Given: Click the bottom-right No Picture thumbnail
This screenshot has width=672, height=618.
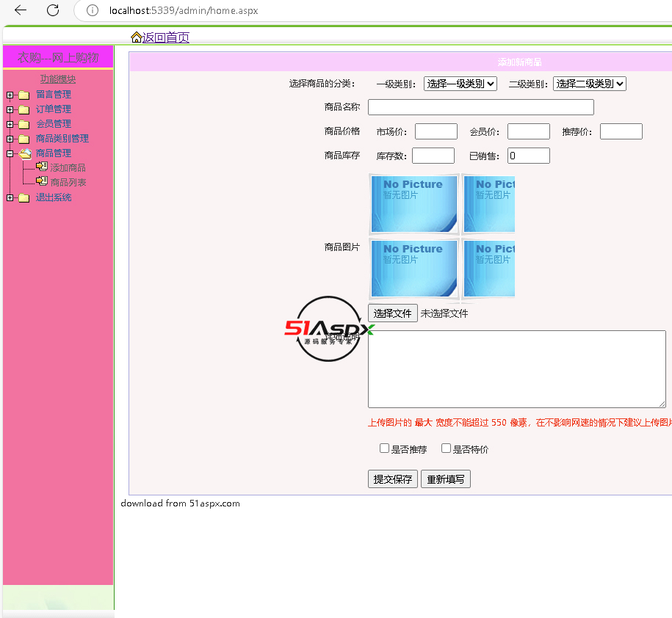Looking at the screenshot, I should pyautogui.click(x=489, y=269).
